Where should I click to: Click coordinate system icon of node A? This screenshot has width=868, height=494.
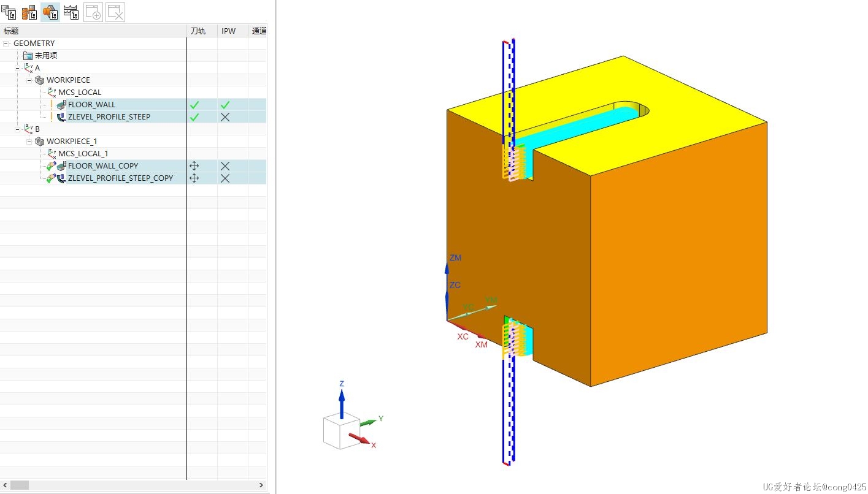pos(28,68)
